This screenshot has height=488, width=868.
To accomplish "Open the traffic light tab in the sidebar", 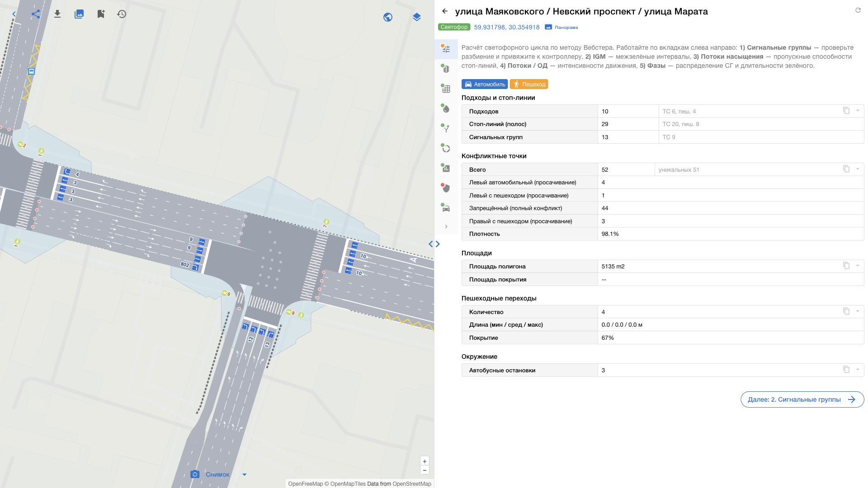I will [446, 69].
